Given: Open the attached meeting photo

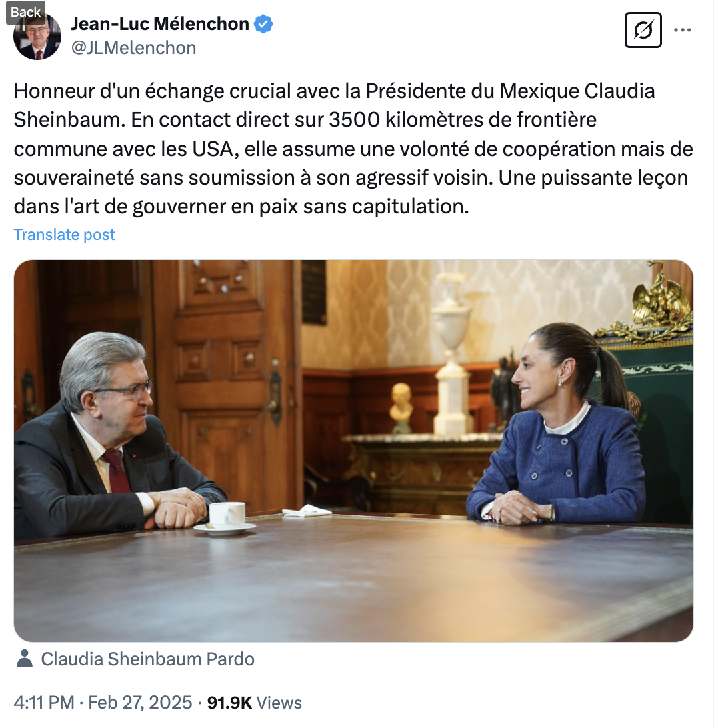Looking at the screenshot, I should click(x=353, y=451).
